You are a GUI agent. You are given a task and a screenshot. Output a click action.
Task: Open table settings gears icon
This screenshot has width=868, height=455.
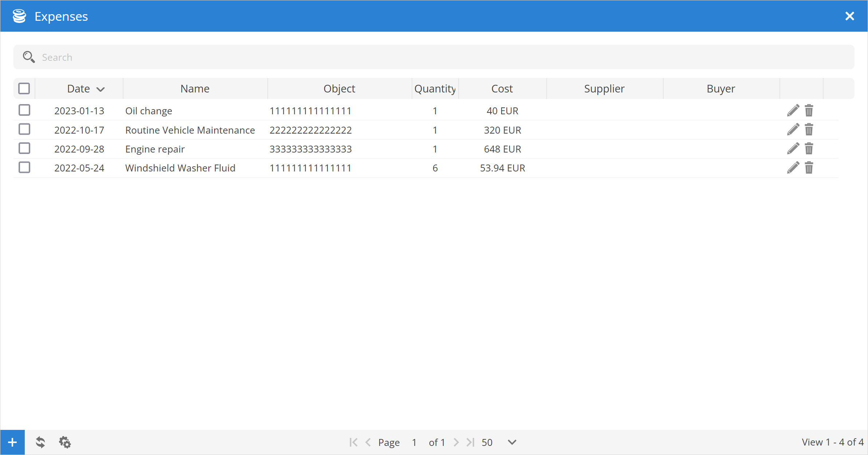[x=65, y=442]
